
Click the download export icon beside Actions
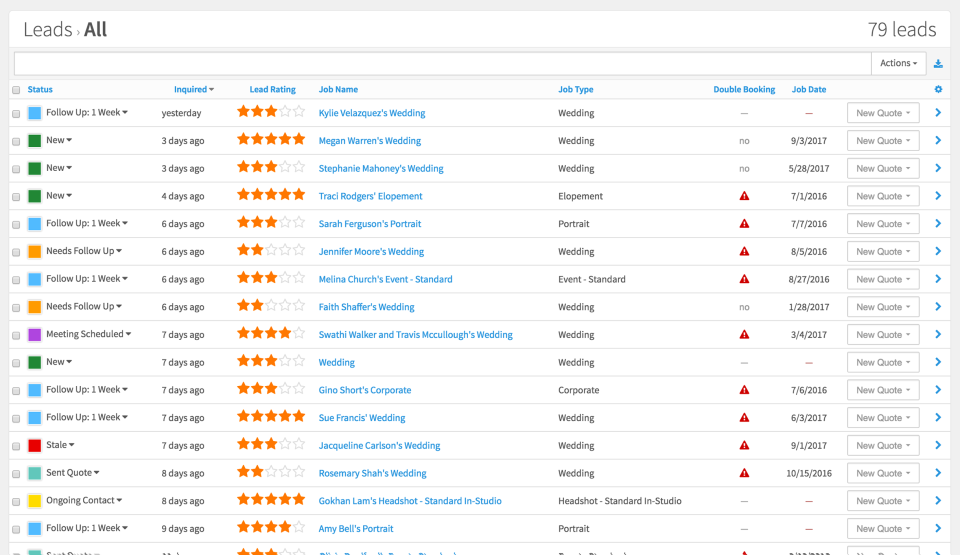pos(938,64)
